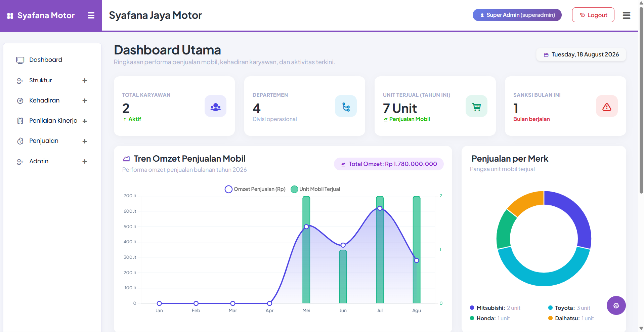
Task: Click the Logout button
Action: [x=593, y=15]
